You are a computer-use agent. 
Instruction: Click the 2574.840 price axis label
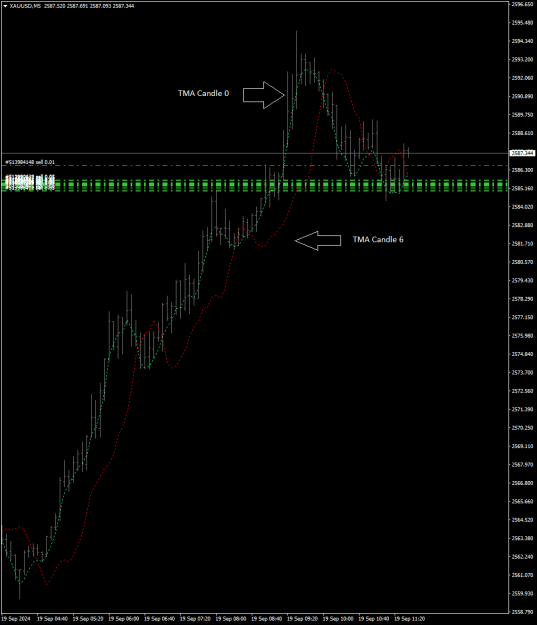coord(523,354)
